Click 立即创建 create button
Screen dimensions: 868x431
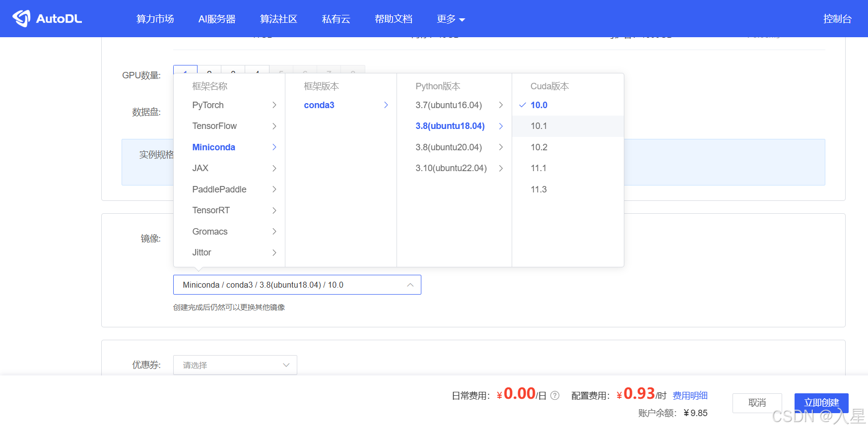pyautogui.click(x=821, y=403)
